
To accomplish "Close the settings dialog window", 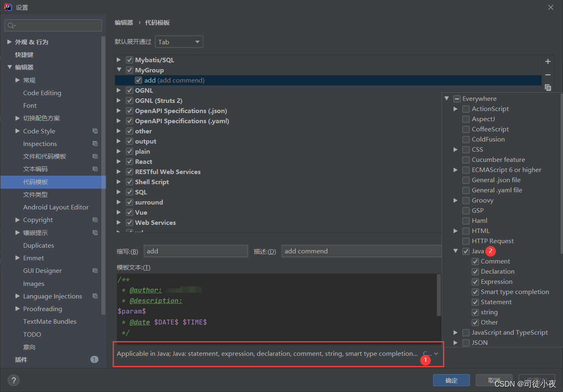I will 551,7.
